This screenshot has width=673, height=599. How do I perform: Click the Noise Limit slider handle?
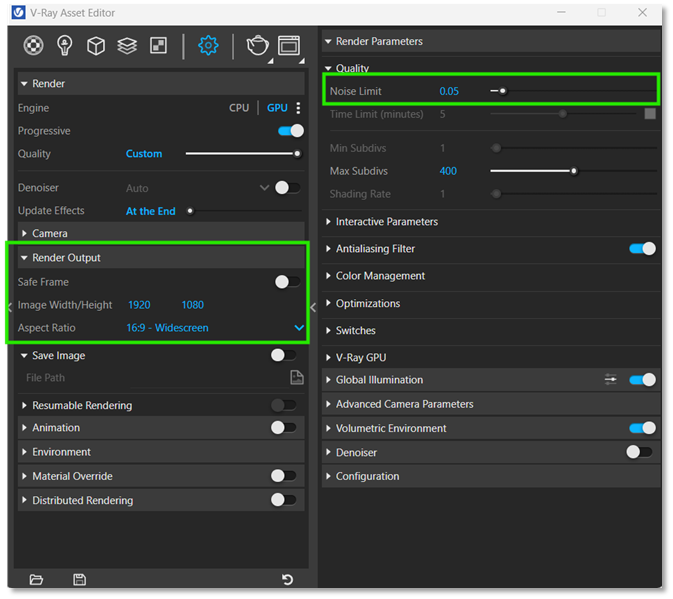(x=503, y=91)
